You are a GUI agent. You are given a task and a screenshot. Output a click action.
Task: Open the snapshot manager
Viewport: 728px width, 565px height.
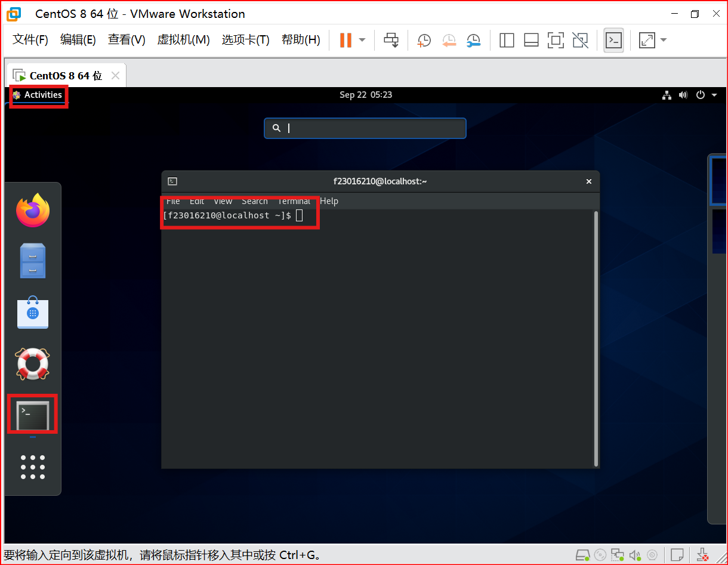(x=473, y=40)
